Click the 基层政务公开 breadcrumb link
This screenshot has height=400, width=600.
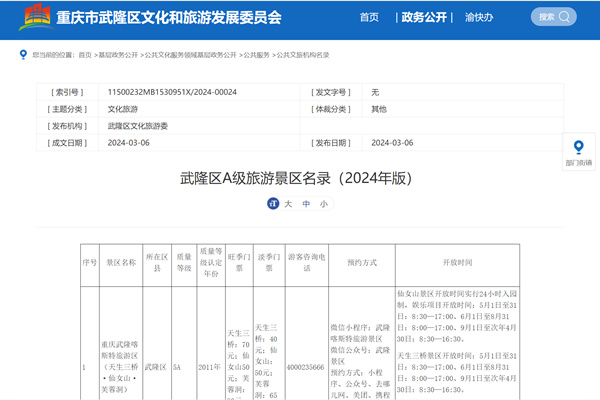[x=118, y=55]
